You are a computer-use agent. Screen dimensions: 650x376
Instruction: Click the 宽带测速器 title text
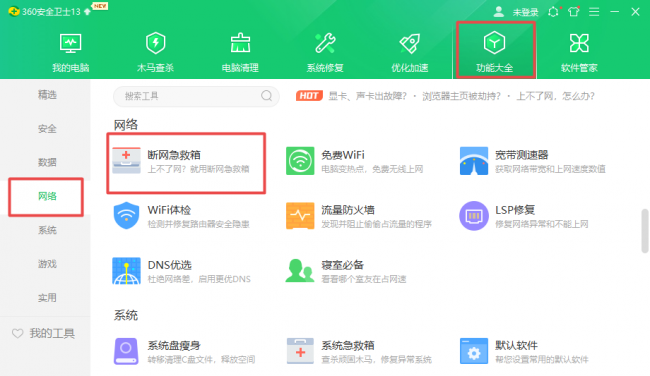(x=522, y=155)
